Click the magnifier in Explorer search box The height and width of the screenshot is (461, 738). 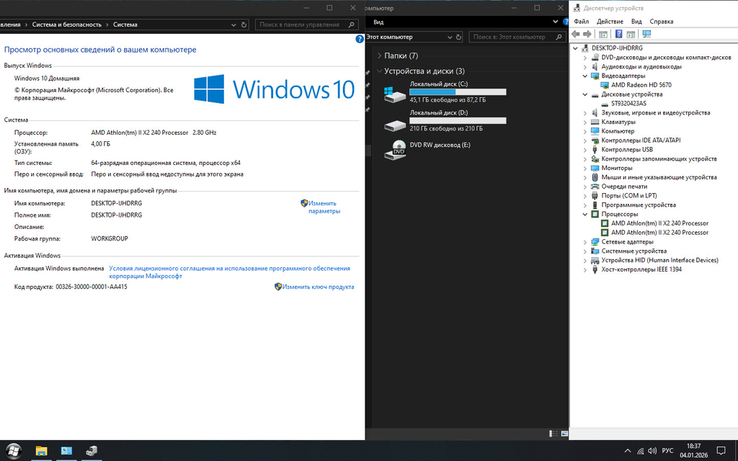559,37
